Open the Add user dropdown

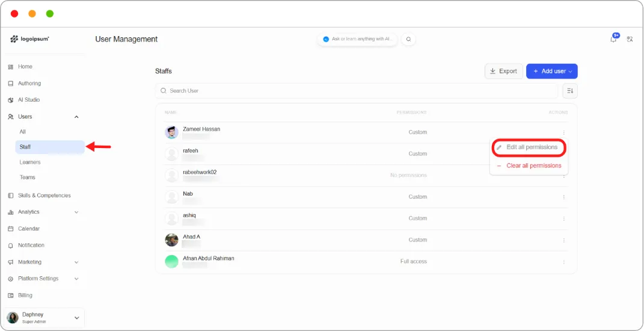[x=552, y=71]
